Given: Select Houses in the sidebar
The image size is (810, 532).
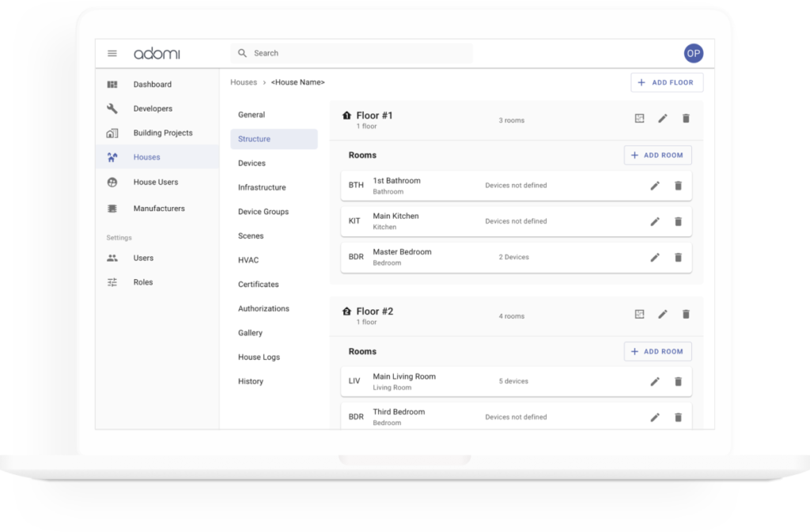Looking at the screenshot, I should (x=157, y=157).
